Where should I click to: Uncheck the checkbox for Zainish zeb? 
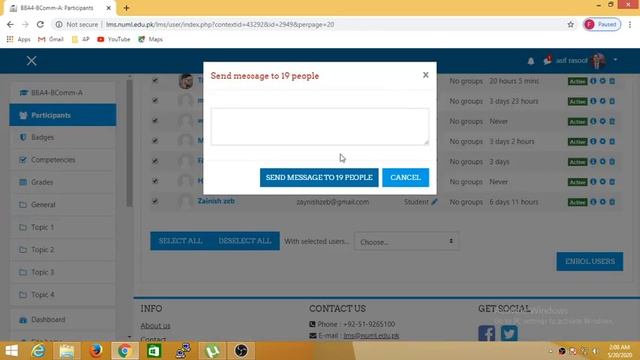(x=155, y=201)
